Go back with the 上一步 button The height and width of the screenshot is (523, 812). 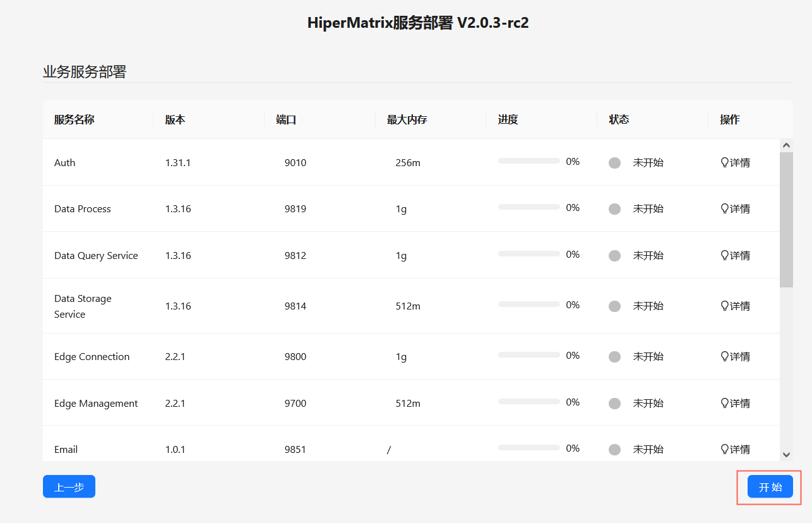69,487
